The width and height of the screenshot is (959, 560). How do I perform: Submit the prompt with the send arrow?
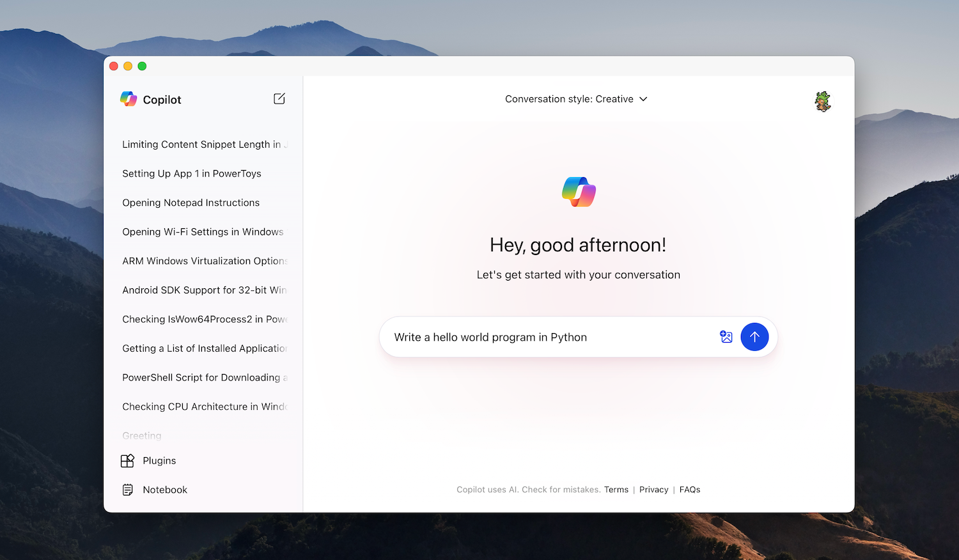pos(754,337)
